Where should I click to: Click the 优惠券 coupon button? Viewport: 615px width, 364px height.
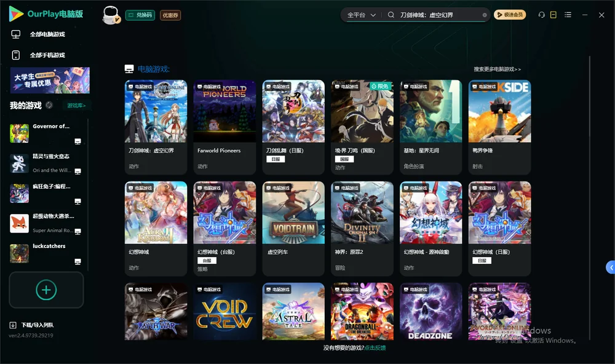coord(170,15)
